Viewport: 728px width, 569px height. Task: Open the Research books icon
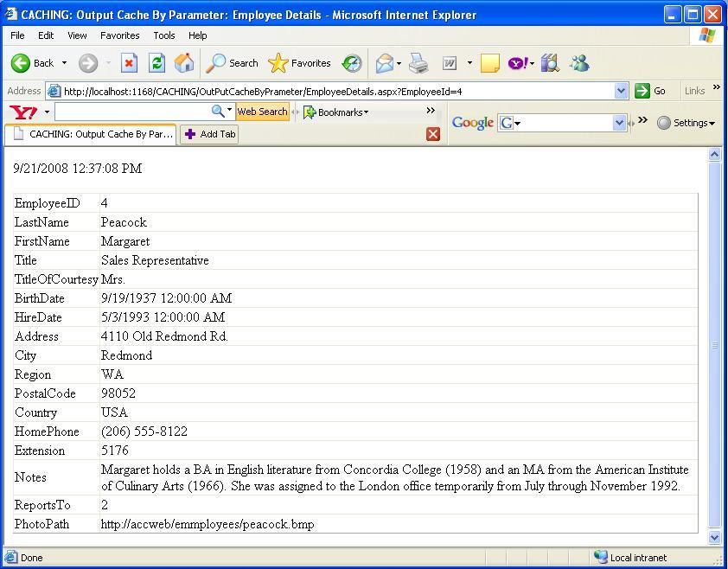tap(550, 63)
